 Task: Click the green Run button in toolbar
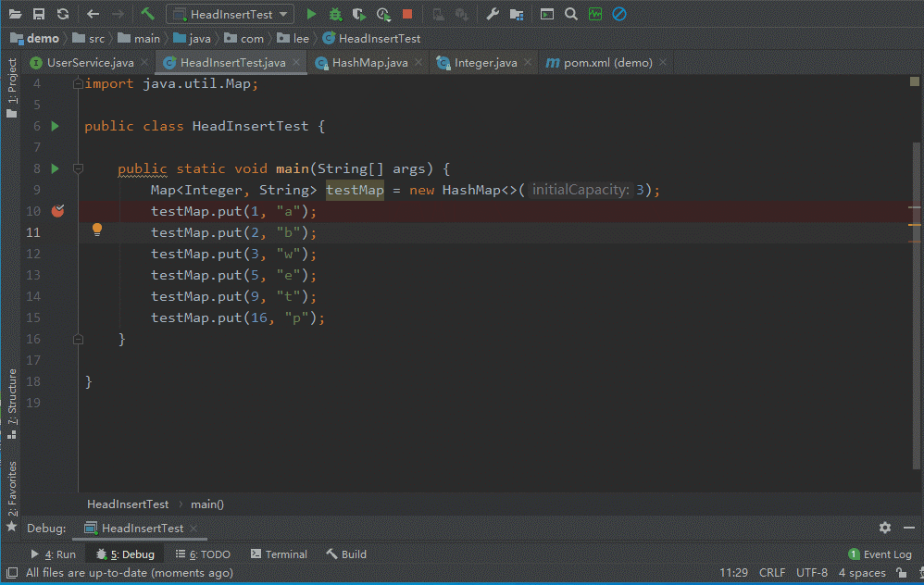[x=311, y=14]
